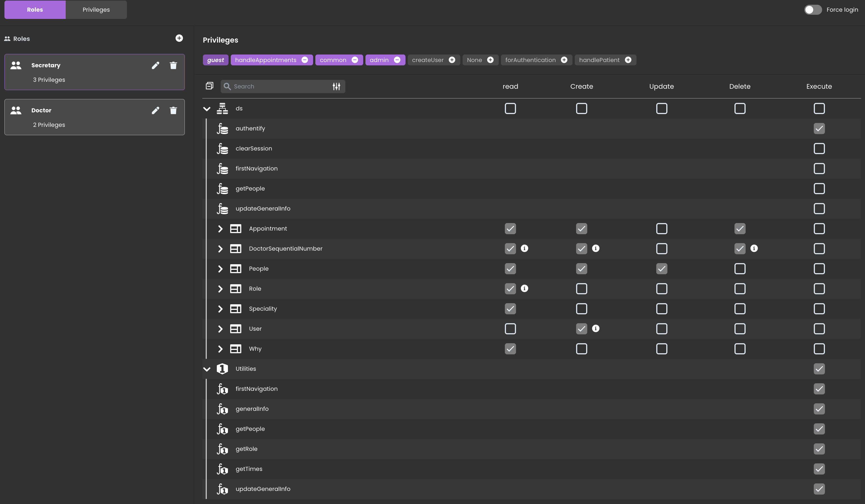The image size is (865, 504).
Task: Select the guest privilege tag
Action: (215, 60)
